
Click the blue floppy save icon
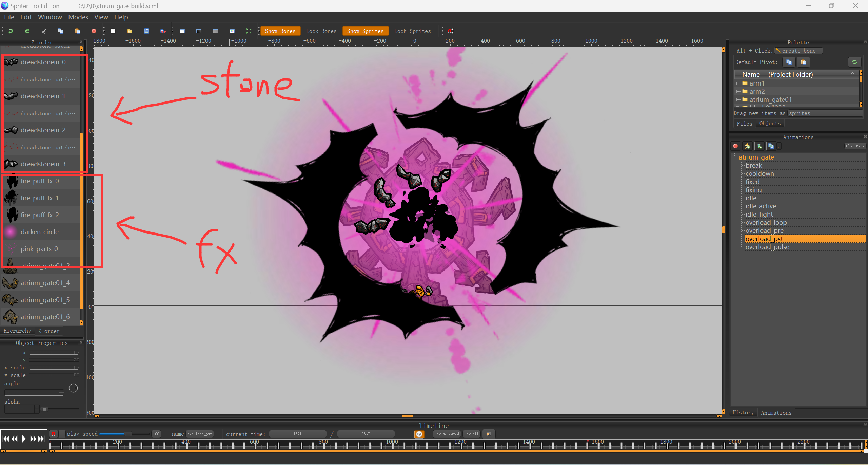click(x=146, y=31)
